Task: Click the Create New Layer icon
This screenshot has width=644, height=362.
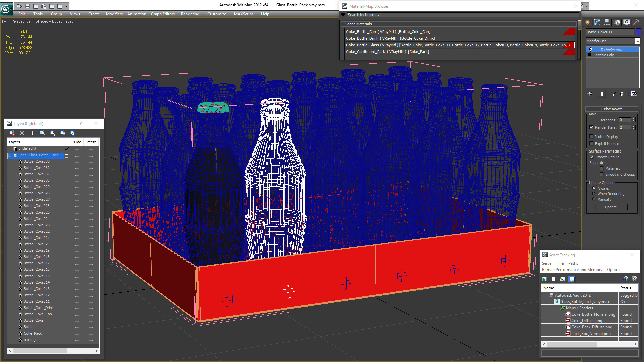Action: tap(12, 133)
